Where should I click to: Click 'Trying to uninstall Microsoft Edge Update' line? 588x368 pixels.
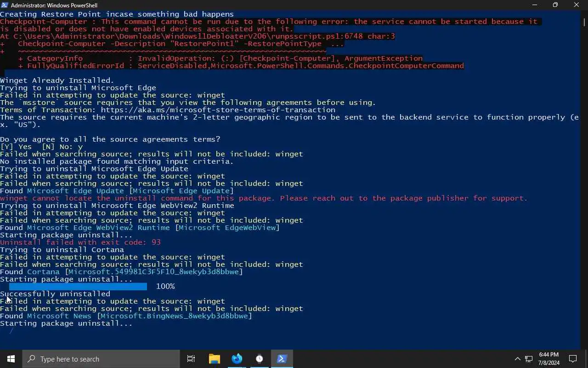pos(94,169)
